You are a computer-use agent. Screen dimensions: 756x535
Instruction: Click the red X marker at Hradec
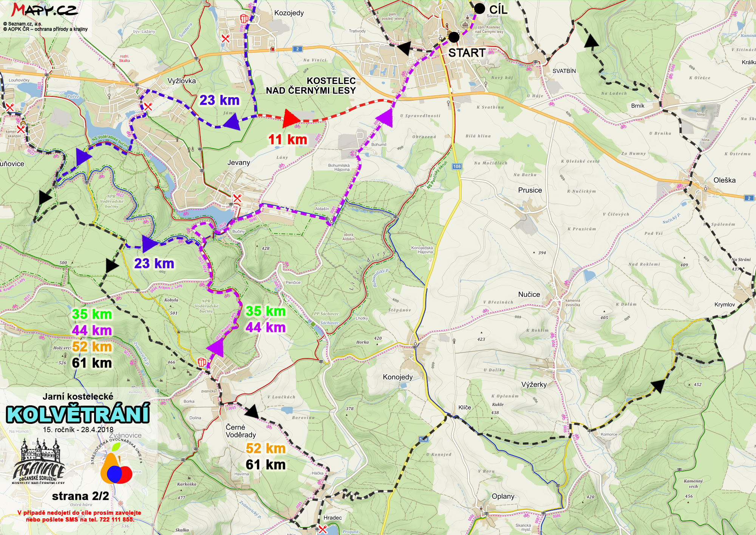tap(322, 529)
